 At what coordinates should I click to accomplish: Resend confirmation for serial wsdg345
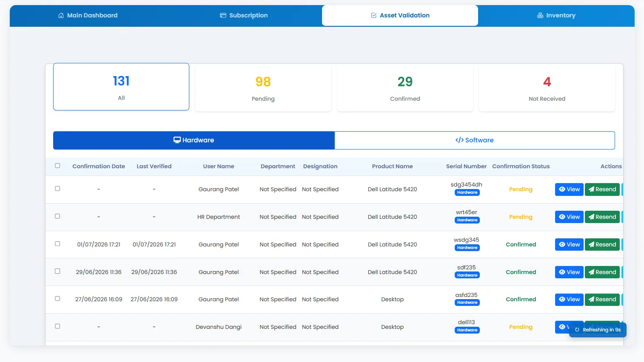[602, 245]
